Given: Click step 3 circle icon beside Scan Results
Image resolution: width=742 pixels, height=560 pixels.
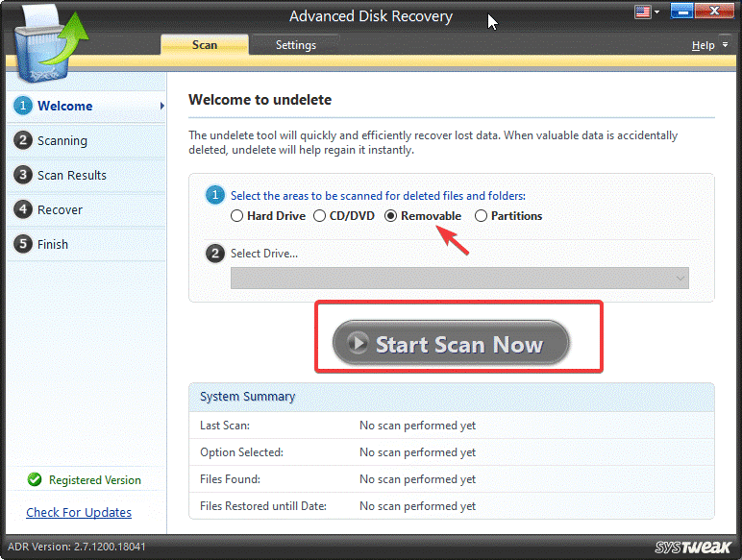Looking at the screenshot, I should coord(23,175).
